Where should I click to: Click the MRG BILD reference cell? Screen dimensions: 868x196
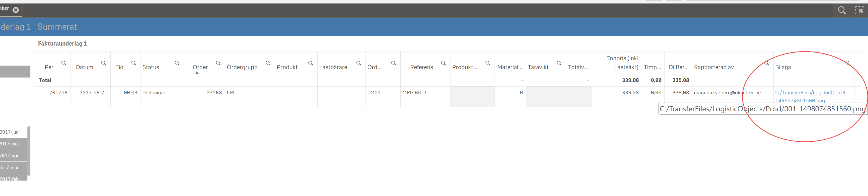click(x=414, y=93)
